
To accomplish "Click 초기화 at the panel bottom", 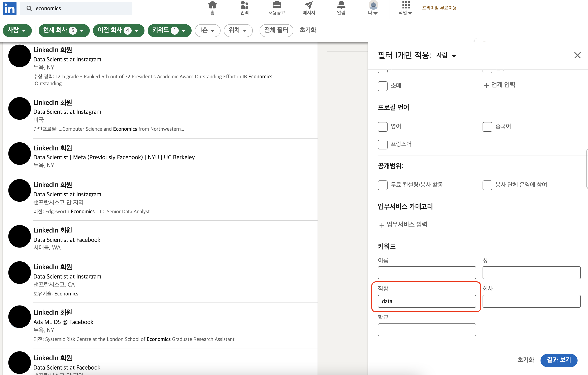I will click(525, 360).
